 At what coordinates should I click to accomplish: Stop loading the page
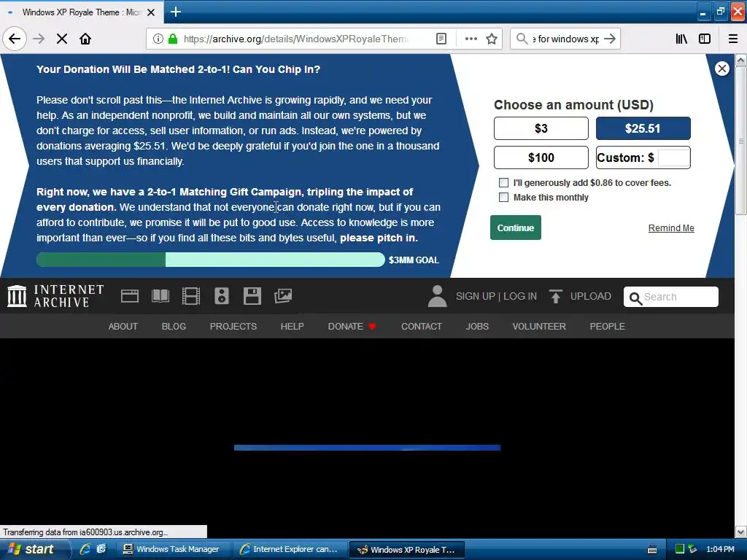(62, 39)
